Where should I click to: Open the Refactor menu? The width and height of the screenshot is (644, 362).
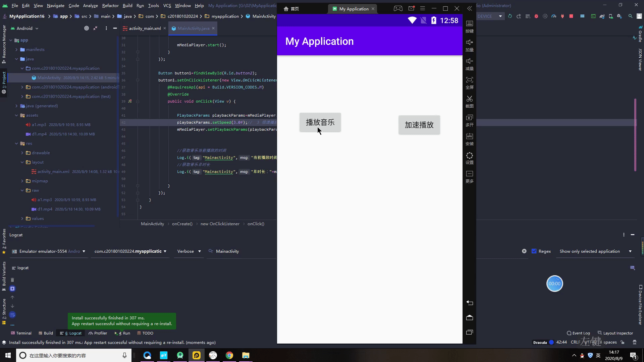pos(110,5)
